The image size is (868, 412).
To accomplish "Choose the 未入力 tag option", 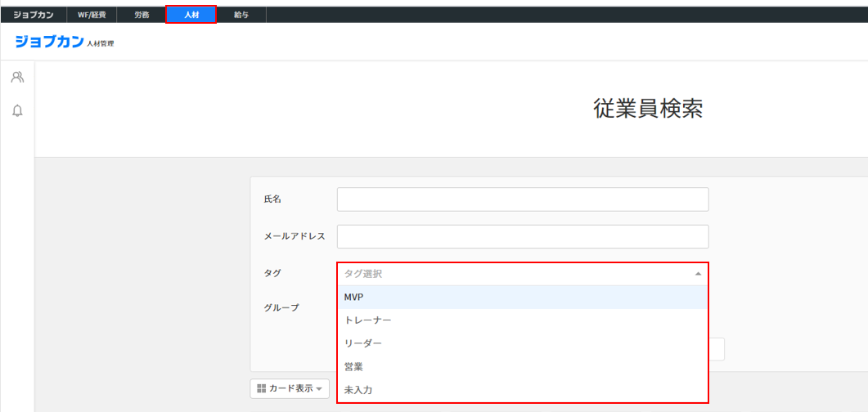I will pyautogui.click(x=522, y=390).
